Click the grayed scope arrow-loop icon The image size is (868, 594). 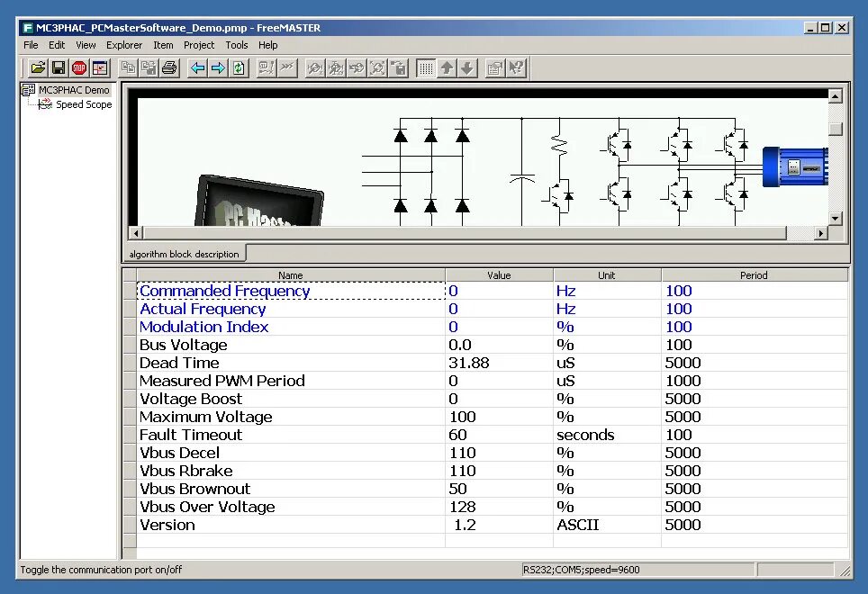357,68
